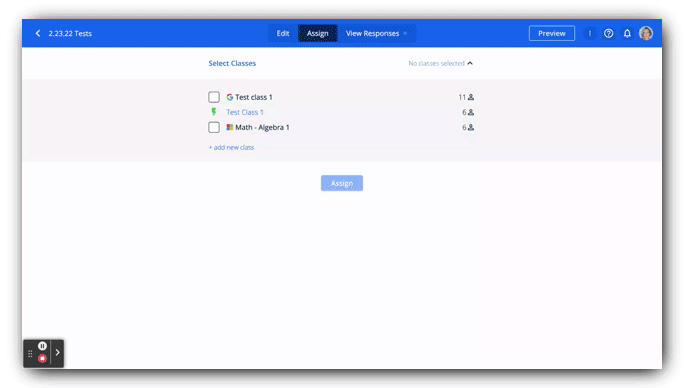Check the box for Google Test class 1
The height and width of the screenshot is (388, 684).
pos(214,97)
